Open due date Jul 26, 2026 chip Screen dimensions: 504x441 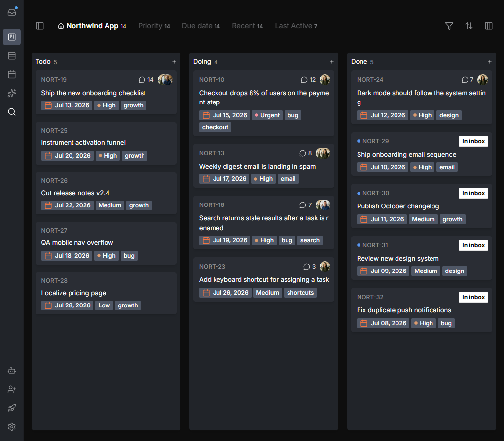[x=225, y=293]
